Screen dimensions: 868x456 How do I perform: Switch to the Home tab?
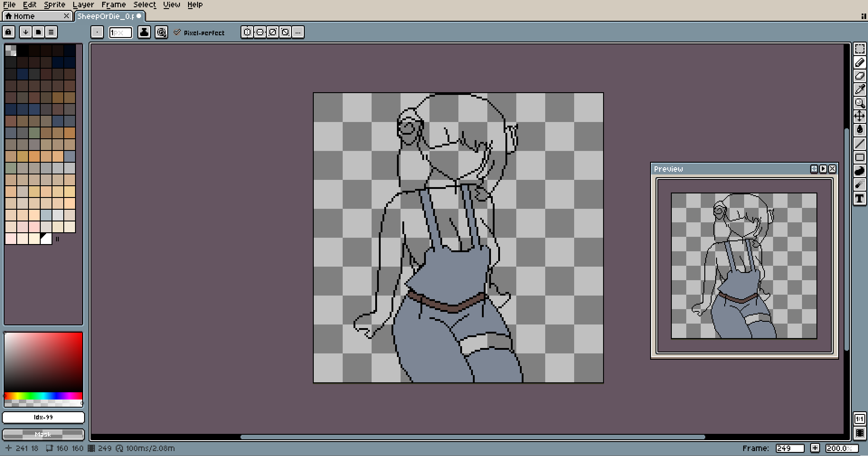(24, 16)
